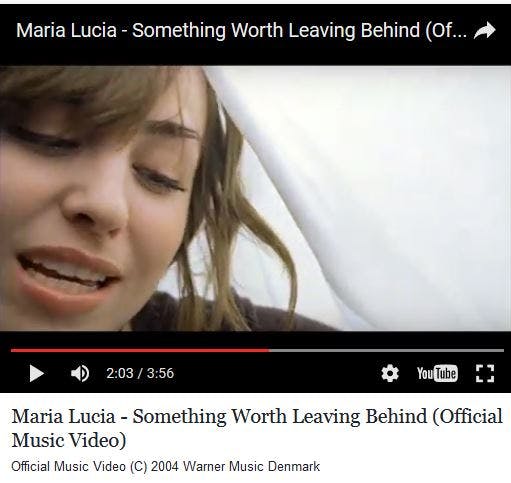Seek ahead in the gray unplayed timeline

pyautogui.click(x=387, y=350)
